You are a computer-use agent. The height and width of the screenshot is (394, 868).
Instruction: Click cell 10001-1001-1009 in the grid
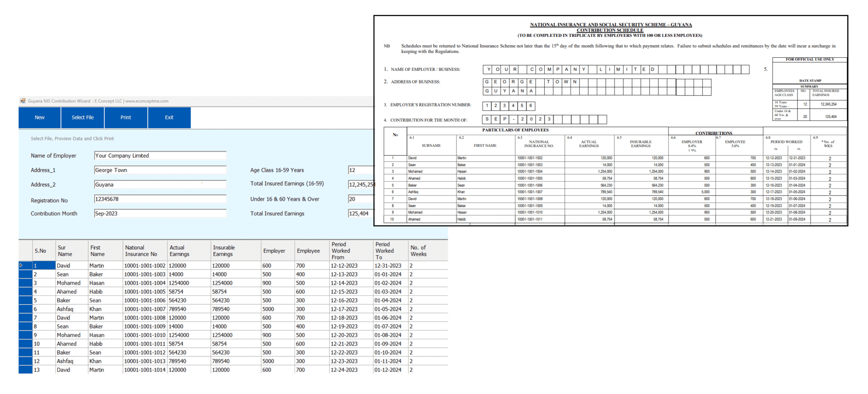[145, 327]
